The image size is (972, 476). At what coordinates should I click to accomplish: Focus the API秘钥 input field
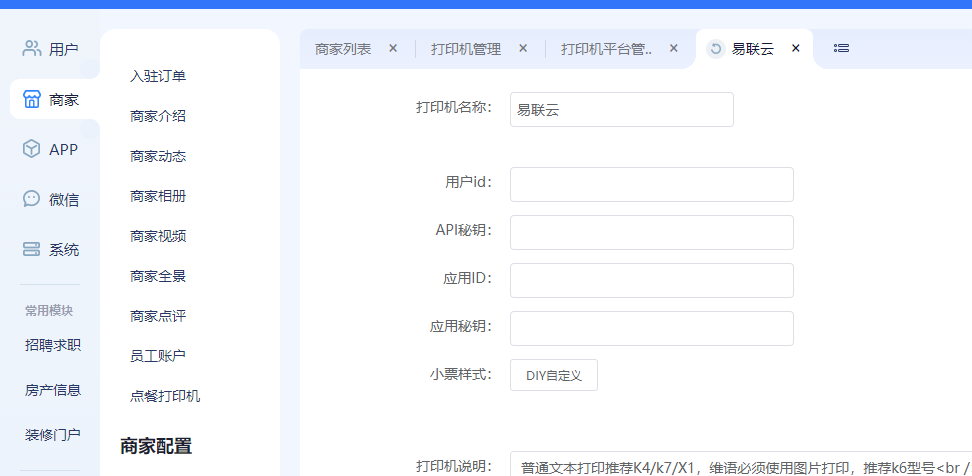652,232
